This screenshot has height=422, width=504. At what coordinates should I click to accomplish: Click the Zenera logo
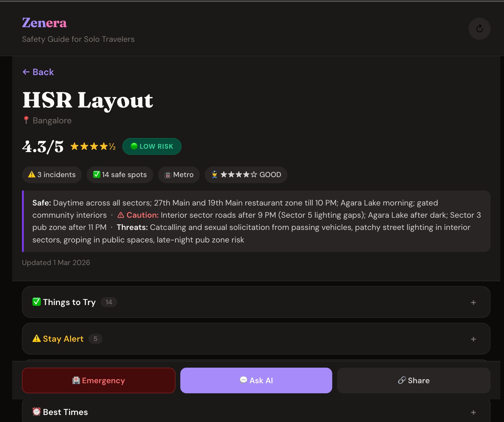(x=44, y=23)
